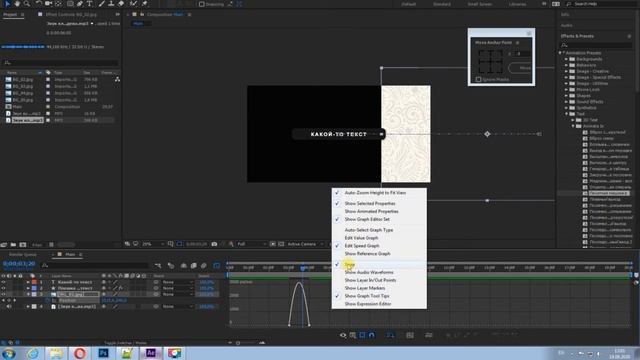Expand layer 1 'Какой-то текст' properties
The height and width of the screenshot is (360, 640).
tap(28, 282)
